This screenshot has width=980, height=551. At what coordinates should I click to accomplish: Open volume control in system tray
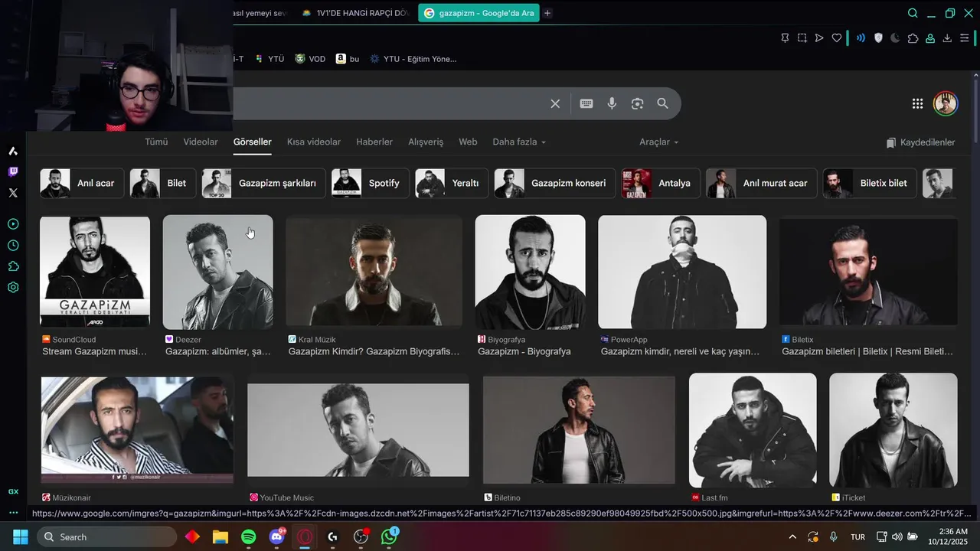[x=897, y=537]
